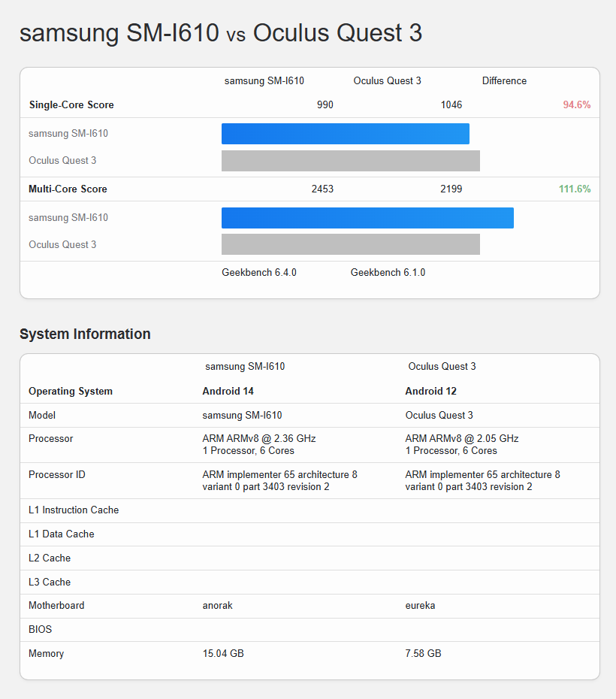Viewport: 616px width, 699px height.
Task: Click the Motherboard row label
Action: pos(56,605)
